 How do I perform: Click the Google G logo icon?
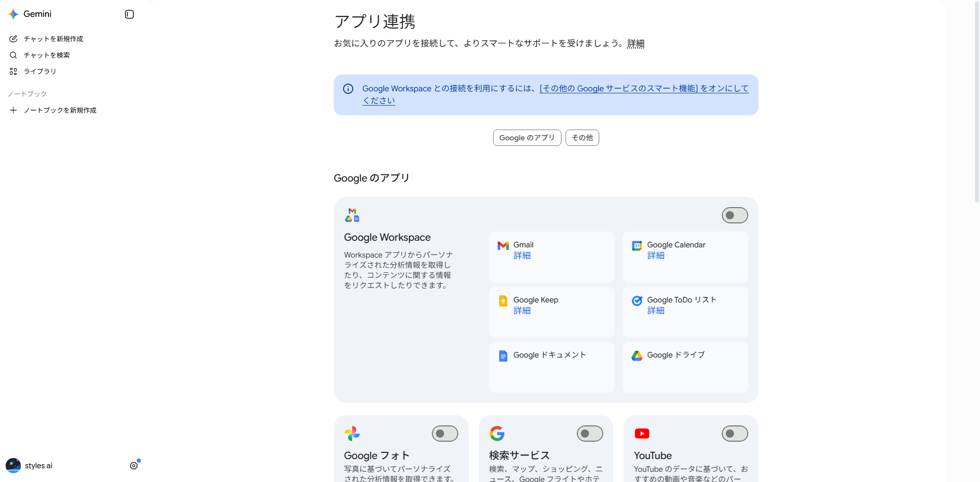pyautogui.click(x=497, y=434)
